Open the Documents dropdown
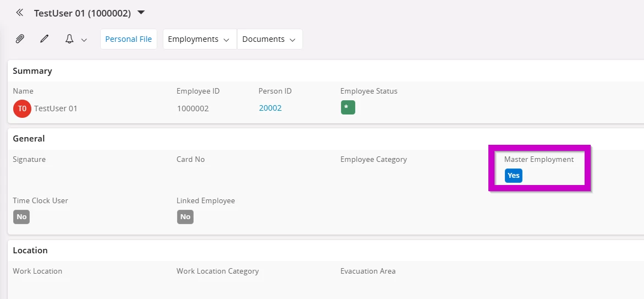The width and height of the screenshot is (644, 299). pos(270,39)
